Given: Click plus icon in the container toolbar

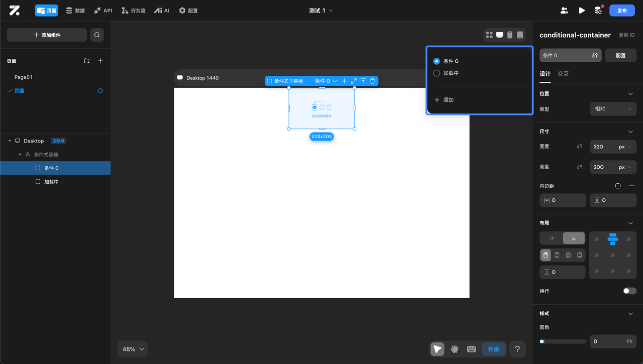Looking at the screenshot, I should click(344, 81).
